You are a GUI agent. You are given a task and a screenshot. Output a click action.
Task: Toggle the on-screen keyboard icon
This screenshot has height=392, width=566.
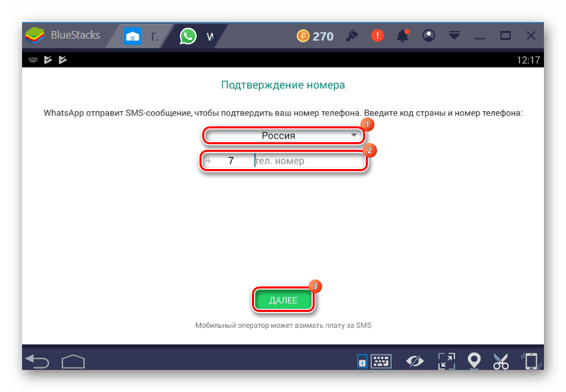381,361
